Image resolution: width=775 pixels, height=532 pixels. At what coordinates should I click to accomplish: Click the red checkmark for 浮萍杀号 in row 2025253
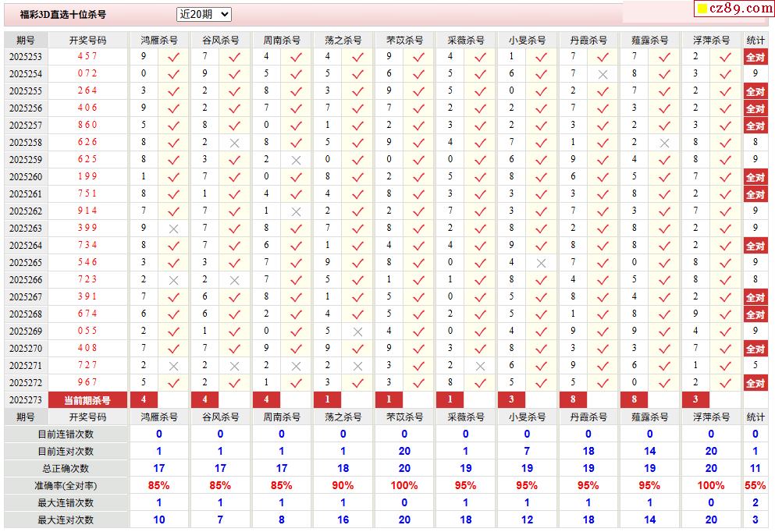725,57
